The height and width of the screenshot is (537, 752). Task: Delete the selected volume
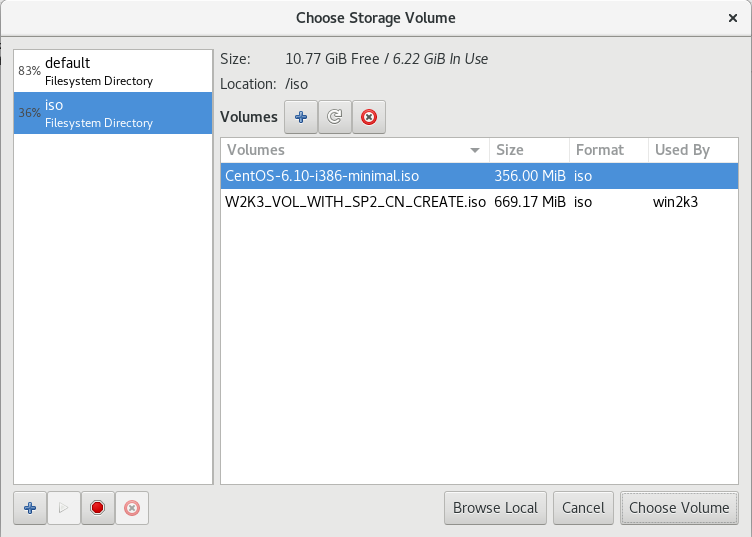pyautogui.click(x=369, y=117)
